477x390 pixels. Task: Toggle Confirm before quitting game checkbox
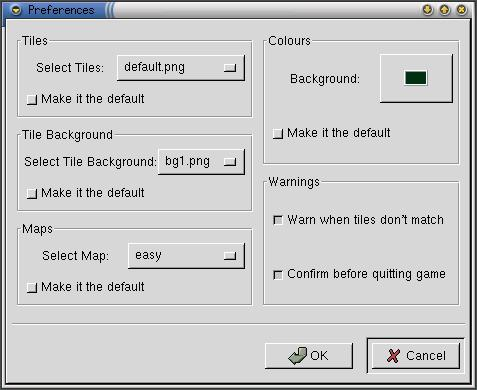278,275
